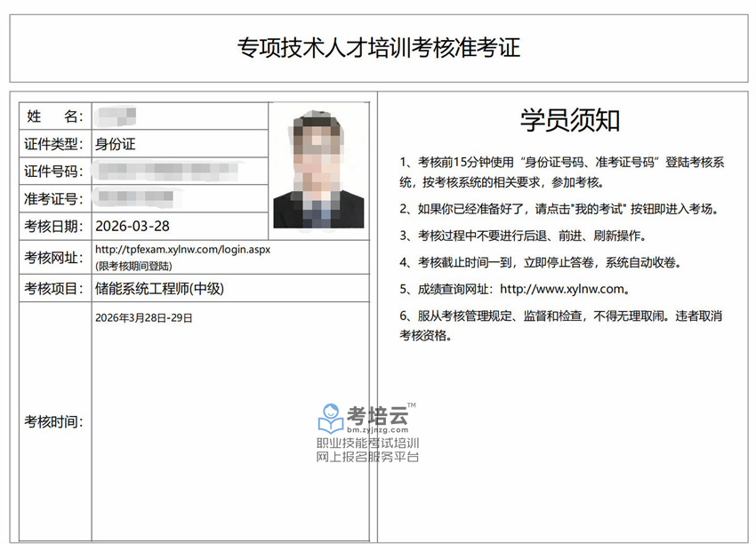756x544 pixels.
Task: Click the 考核时间 row label
Action: 54,421
